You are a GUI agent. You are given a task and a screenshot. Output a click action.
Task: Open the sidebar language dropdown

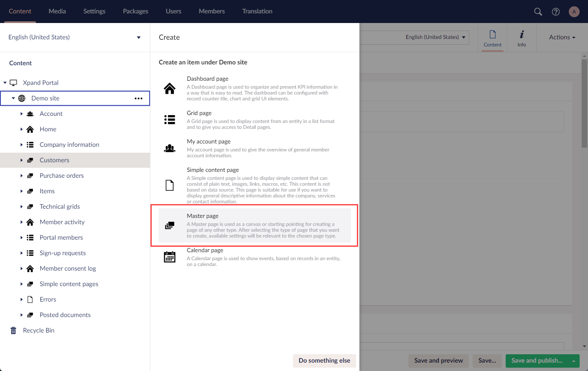tap(75, 37)
